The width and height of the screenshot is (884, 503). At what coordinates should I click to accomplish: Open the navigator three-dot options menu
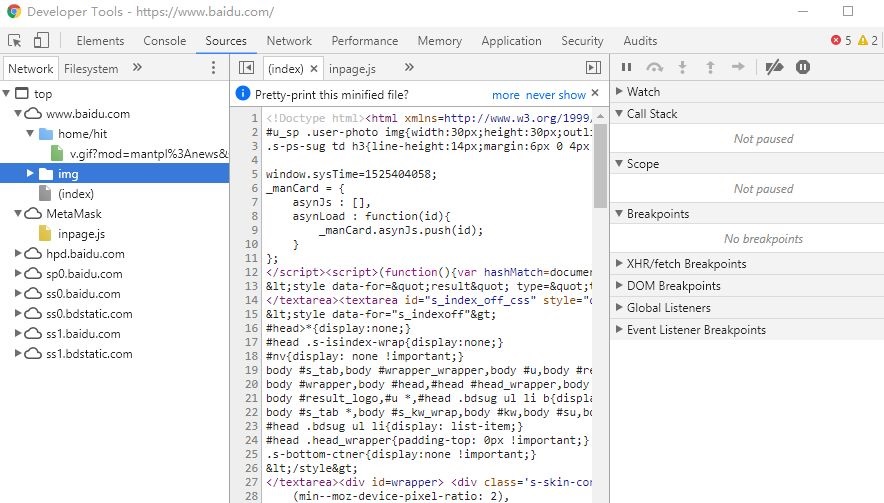coord(213,68)
